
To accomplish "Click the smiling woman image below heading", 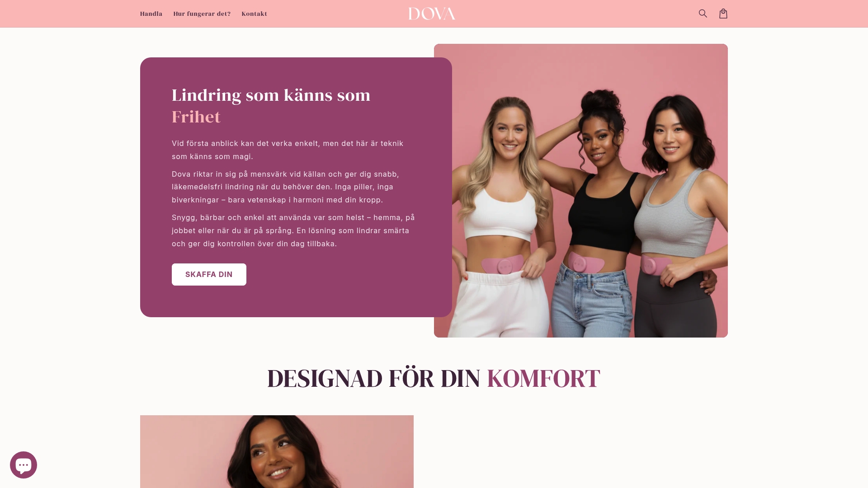I will pos(277,451).
